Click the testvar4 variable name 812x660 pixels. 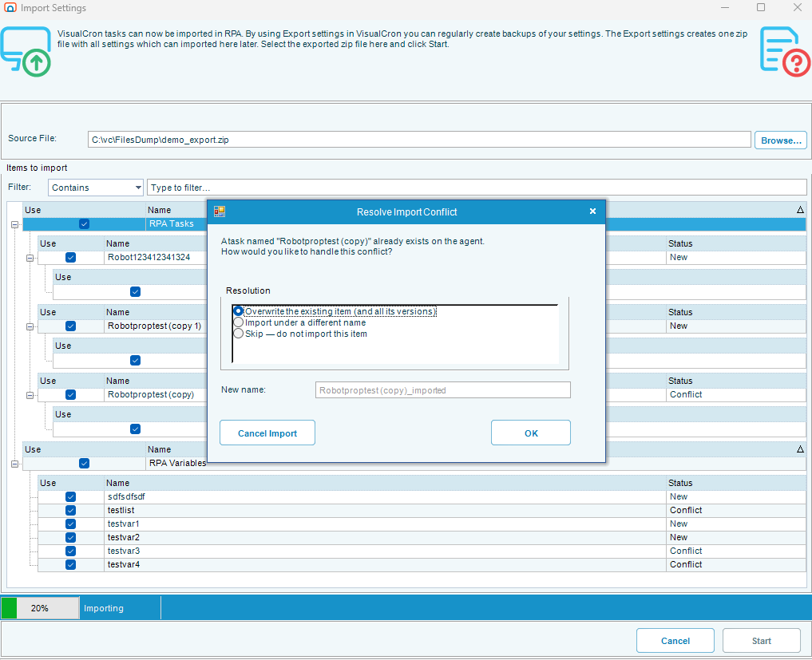123,565
